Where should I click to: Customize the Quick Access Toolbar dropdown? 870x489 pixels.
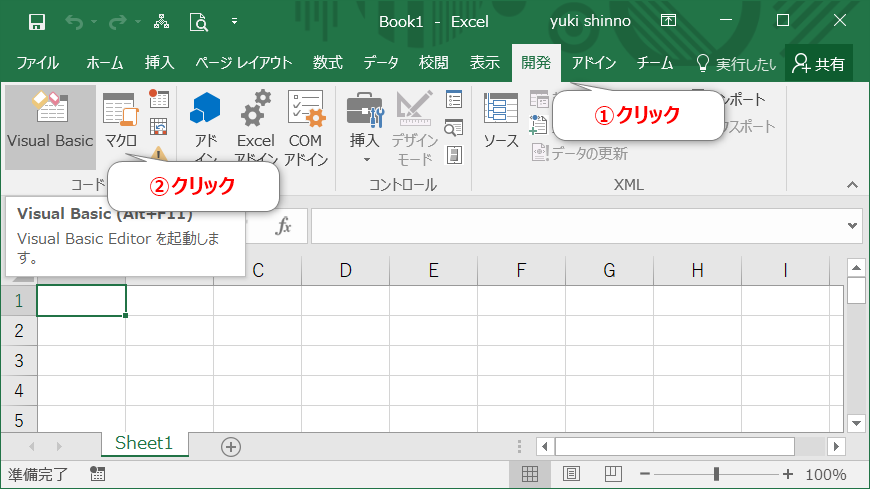tap(234, 22)
